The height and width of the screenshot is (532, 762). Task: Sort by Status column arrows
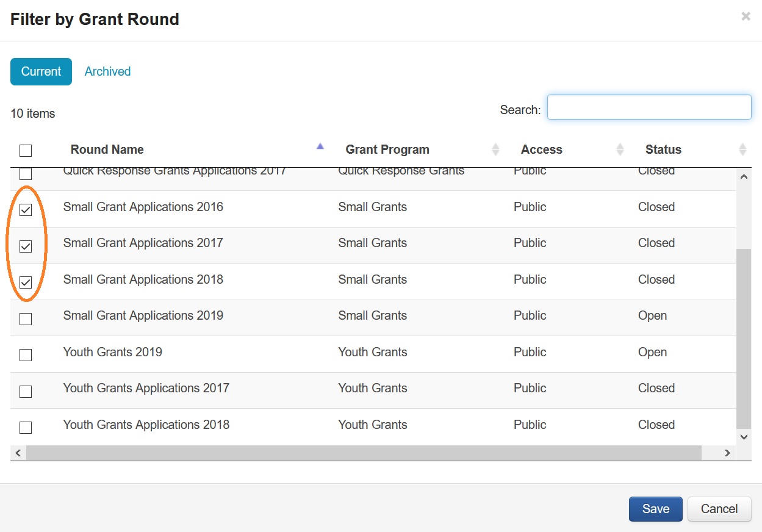[x=742, y=149]
